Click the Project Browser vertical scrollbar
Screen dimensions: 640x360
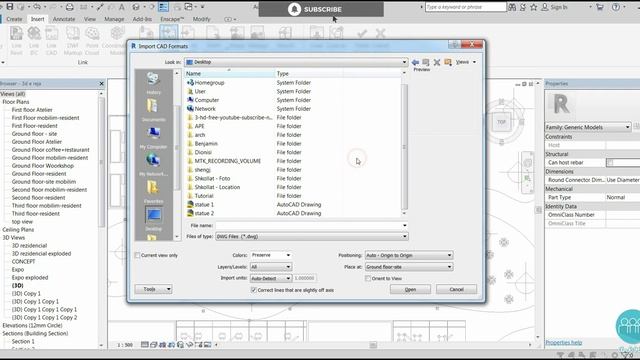click(x=101, y=163)
